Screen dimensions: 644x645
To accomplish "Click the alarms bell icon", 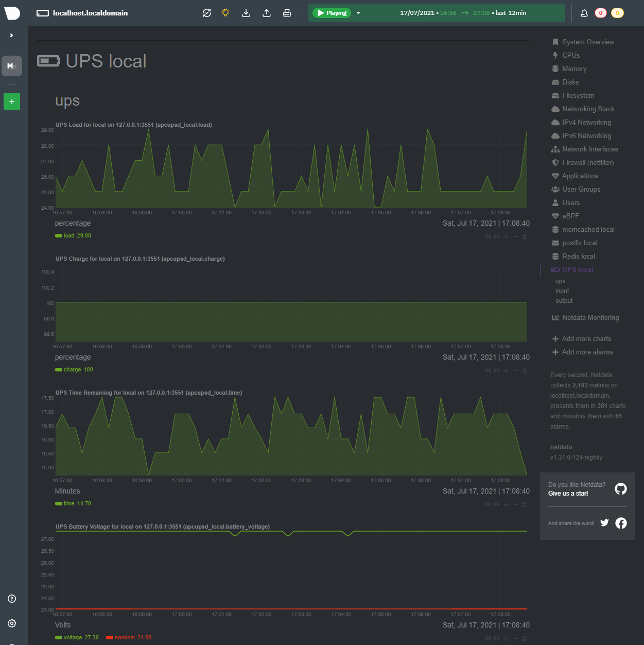I will 584,13.
